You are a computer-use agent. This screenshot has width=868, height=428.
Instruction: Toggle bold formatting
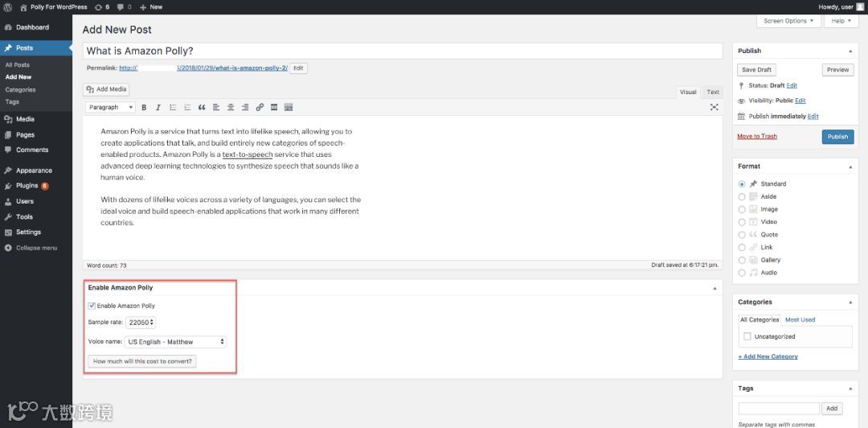tap(144, 107)
